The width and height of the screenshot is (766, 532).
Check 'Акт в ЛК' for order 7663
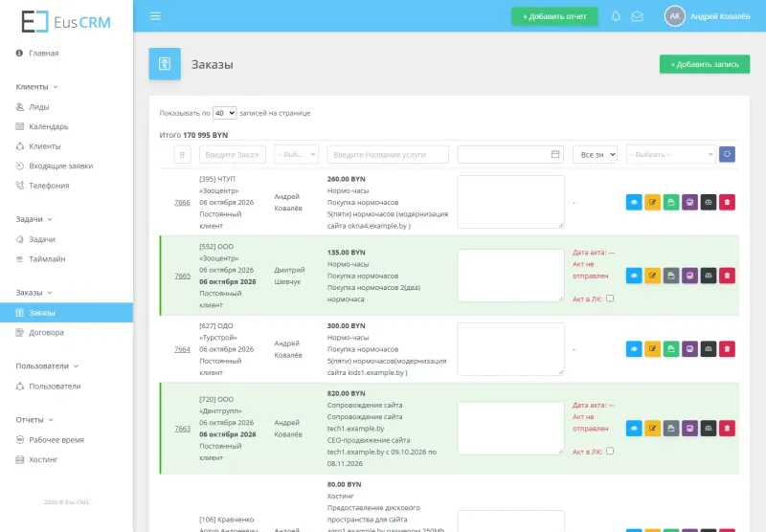click(x=610, y=451)
